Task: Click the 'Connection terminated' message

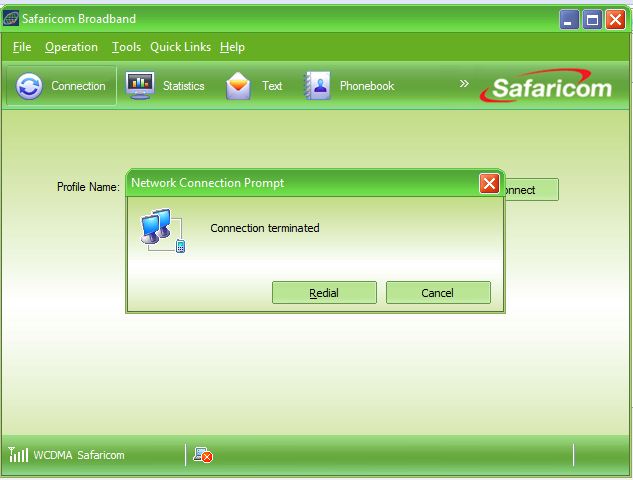Action: point(265,228)
